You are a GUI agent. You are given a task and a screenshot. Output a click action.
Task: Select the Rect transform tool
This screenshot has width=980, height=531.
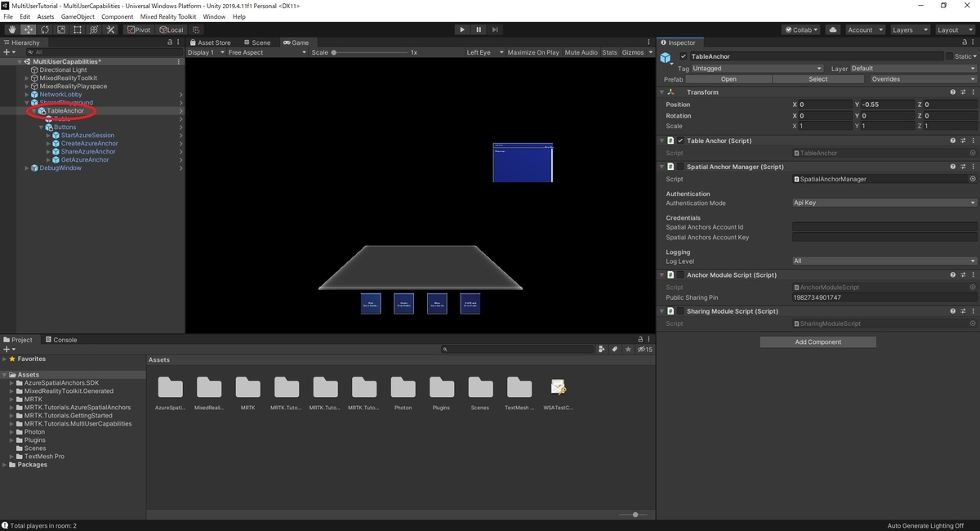[78, 29]
